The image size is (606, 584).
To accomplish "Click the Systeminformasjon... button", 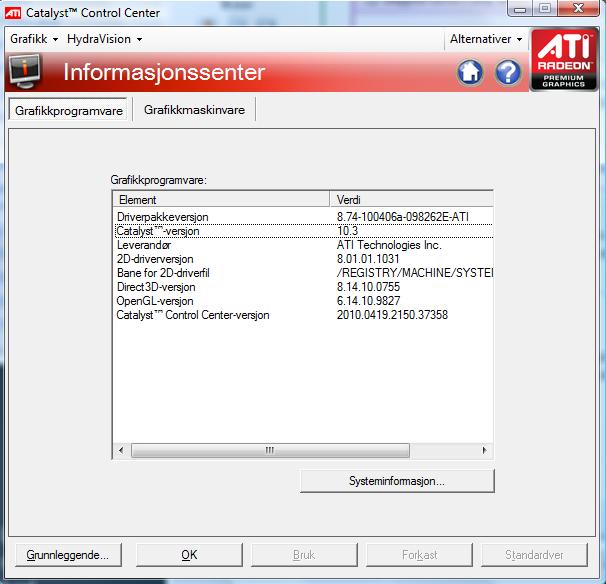I will click(x=397, y=481).
